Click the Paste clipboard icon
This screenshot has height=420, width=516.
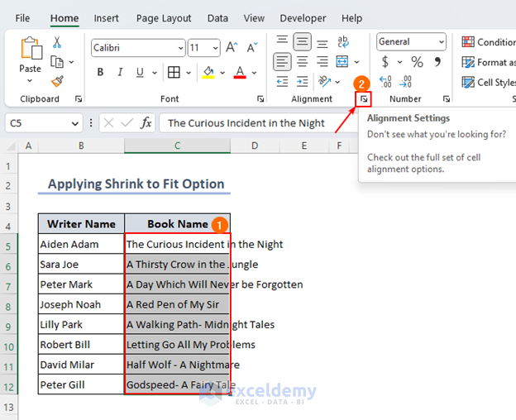pyautogui.click(x=31, y=48)
